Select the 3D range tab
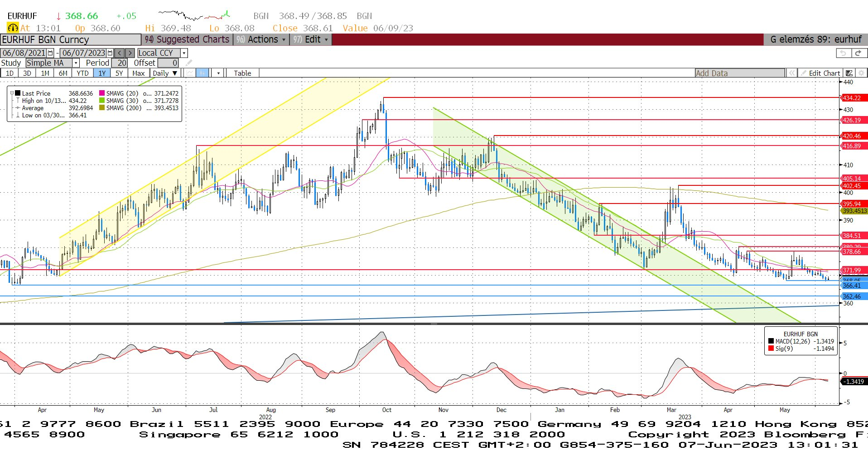The image size is (868, 470). click(27, 73)
